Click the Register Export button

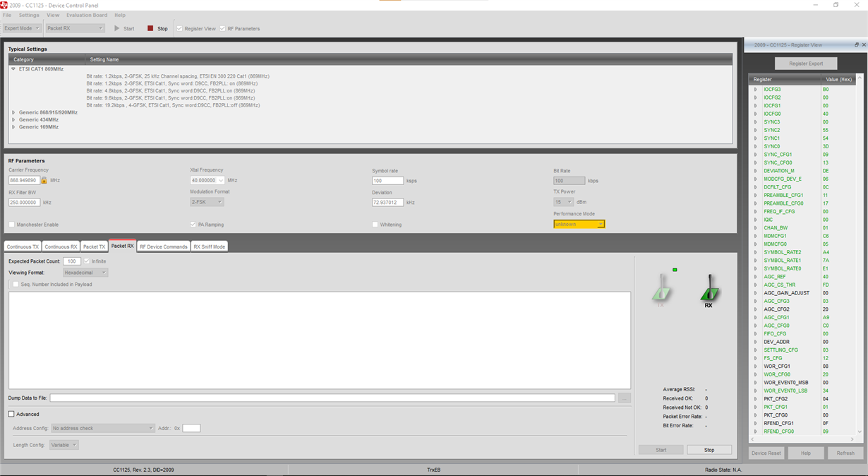point(806,64)
